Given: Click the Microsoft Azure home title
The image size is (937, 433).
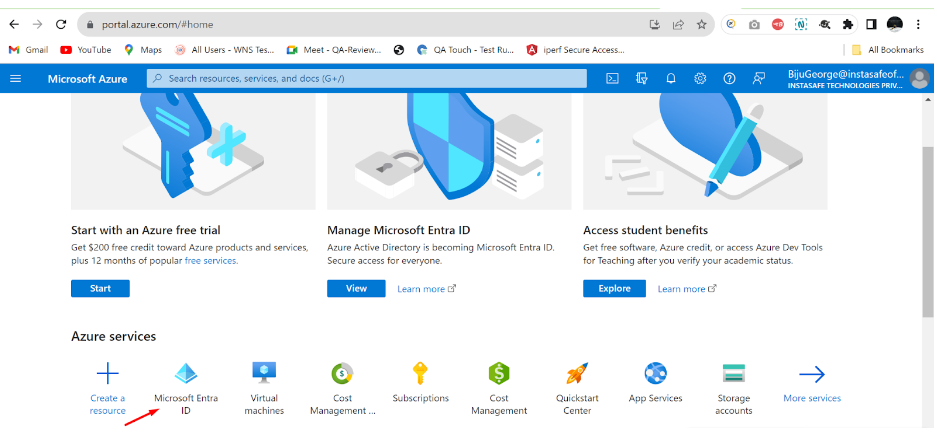Looking at the screenshot, I should (x=87, y=79).
